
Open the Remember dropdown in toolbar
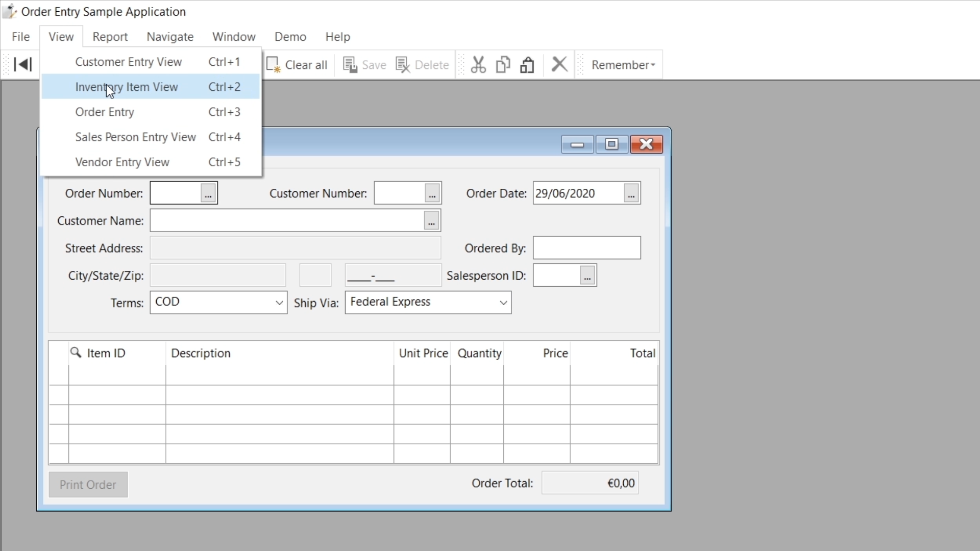(x=623, y=65)
